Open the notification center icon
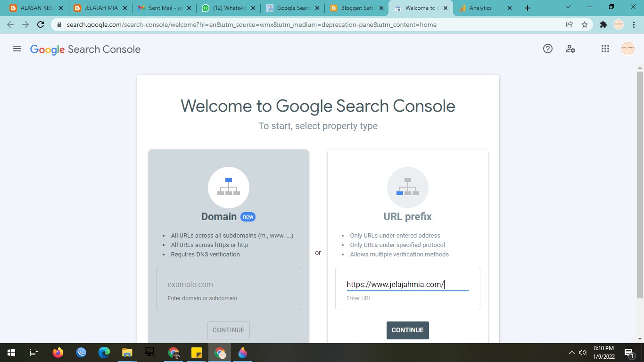644x362 pixels. pos(629,353)
